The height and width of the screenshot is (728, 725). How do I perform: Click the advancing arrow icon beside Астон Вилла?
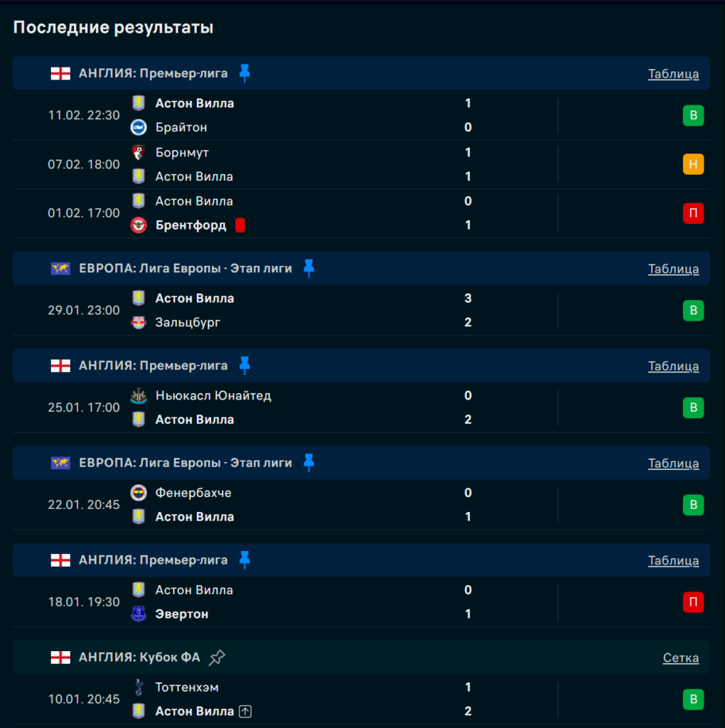[245, 711]
